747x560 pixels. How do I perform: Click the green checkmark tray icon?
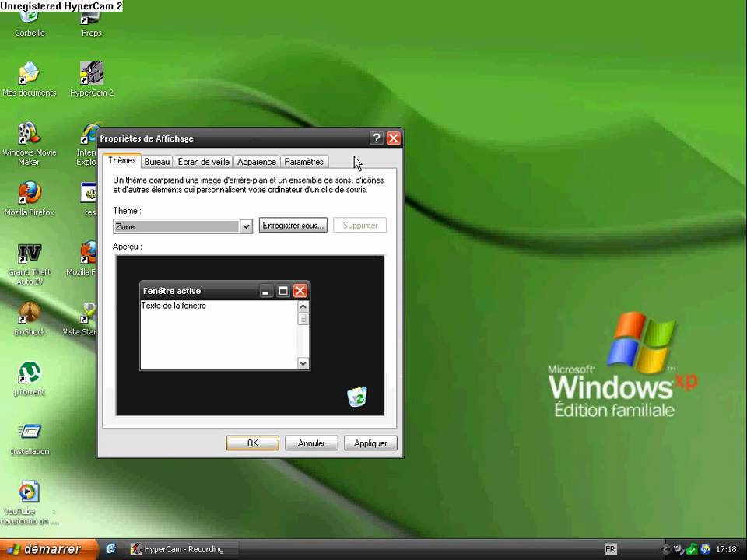[x=692, y=550]
